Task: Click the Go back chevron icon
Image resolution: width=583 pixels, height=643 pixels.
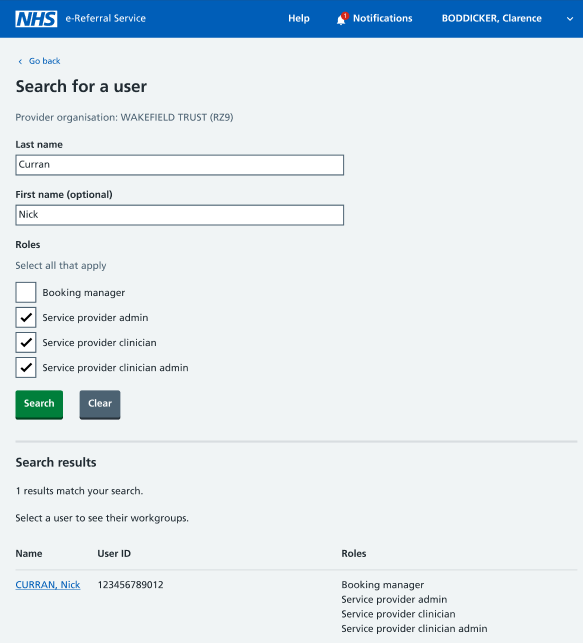Action: pos(20,62)
